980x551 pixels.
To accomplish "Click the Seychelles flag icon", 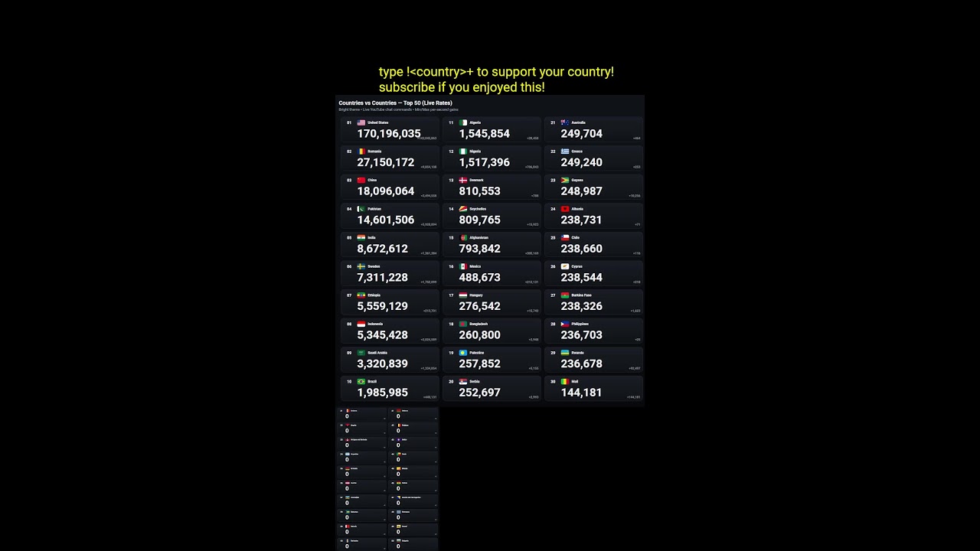I will tap(463, 209).
